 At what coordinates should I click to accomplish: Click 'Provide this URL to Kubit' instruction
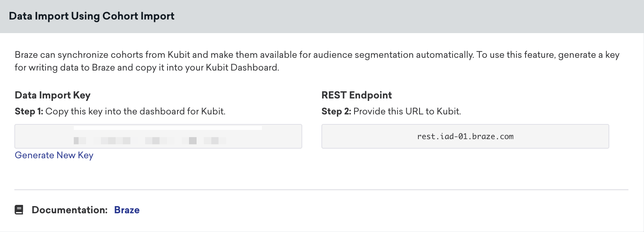tap(407, 112)
